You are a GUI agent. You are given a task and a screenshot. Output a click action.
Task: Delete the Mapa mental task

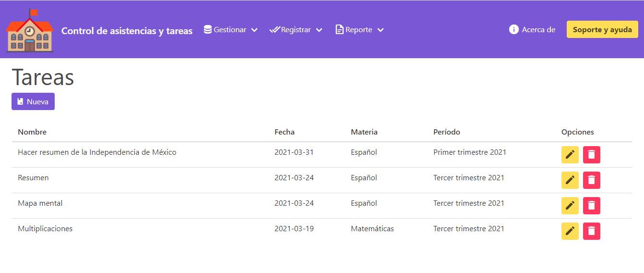(x=592, y=205)
